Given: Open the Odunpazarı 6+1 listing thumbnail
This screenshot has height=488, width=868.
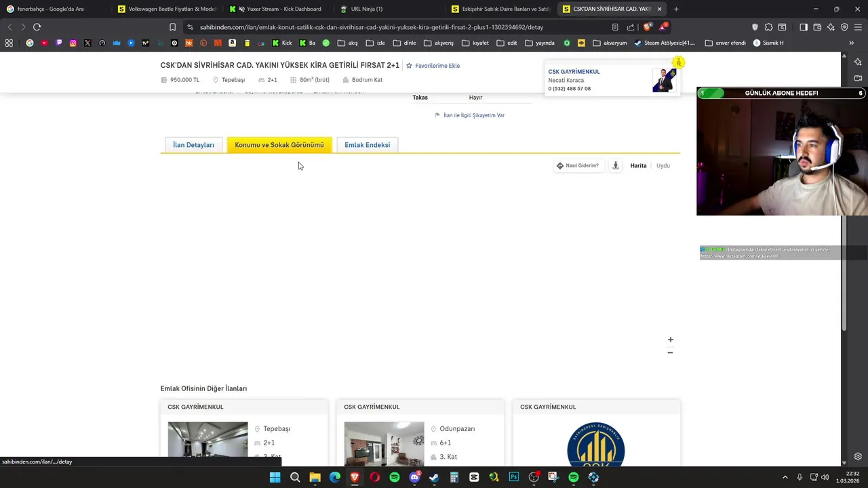Looking at the screenshot, I should pos(384,444).
